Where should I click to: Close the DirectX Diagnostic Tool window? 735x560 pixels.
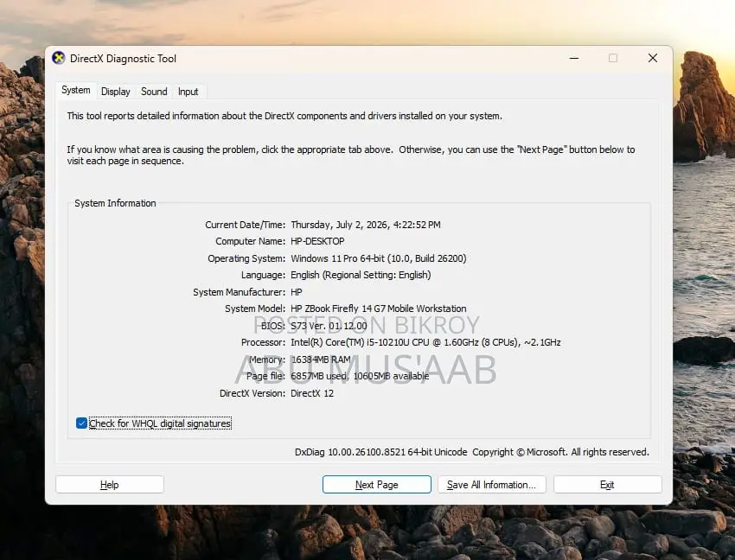point(653,58)
